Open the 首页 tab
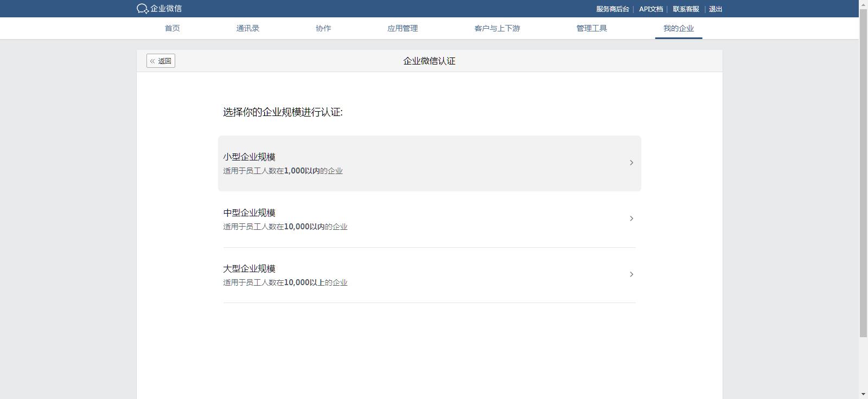 173,28
